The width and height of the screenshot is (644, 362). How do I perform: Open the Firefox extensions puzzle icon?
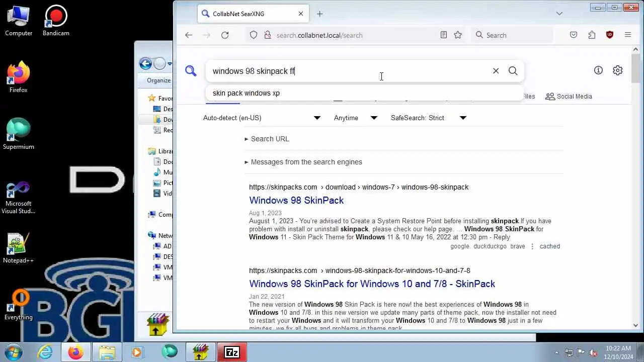[592, 35]
